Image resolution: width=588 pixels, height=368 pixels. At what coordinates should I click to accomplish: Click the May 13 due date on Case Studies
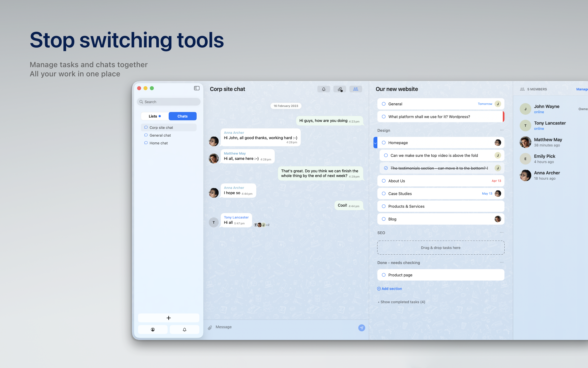coord(487,193)
